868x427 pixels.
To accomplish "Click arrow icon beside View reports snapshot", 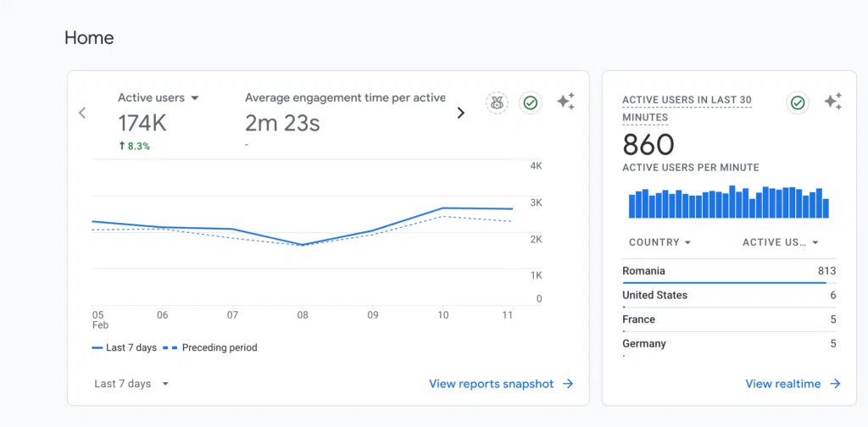I will [x=568, y=384].
